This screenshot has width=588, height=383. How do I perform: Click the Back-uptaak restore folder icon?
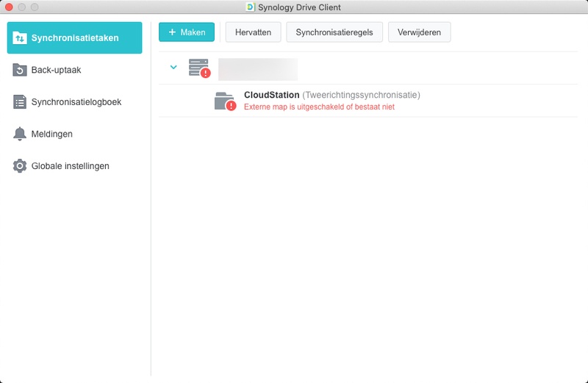coord(20,70)
